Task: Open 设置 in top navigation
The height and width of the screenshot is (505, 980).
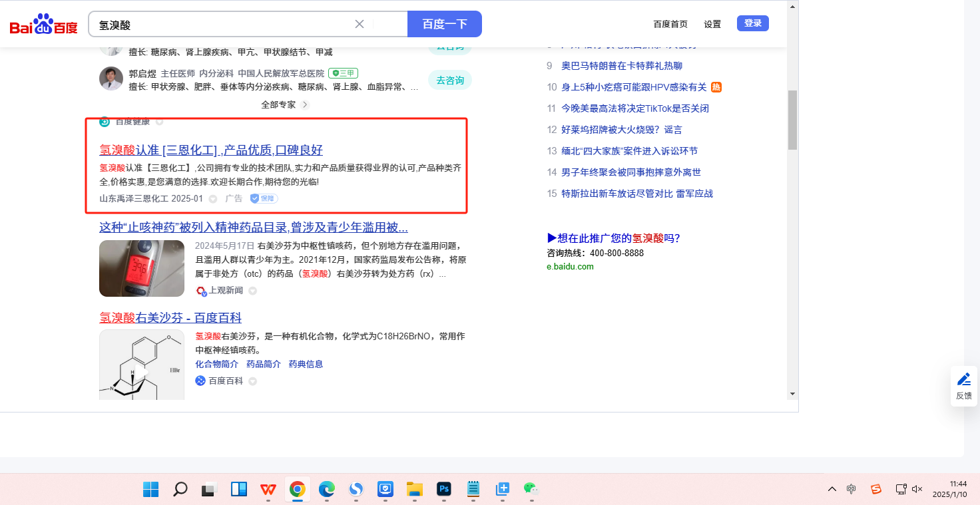Action: click(x=712, y=24)
